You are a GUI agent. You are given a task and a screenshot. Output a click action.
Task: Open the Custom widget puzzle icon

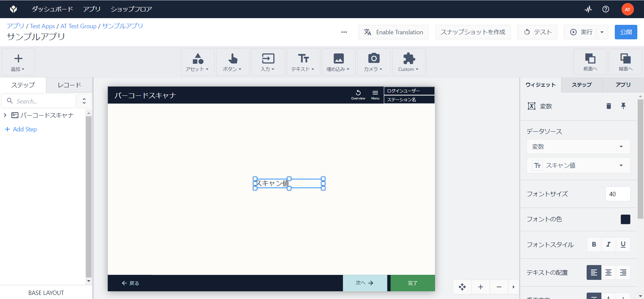(409, 62)
